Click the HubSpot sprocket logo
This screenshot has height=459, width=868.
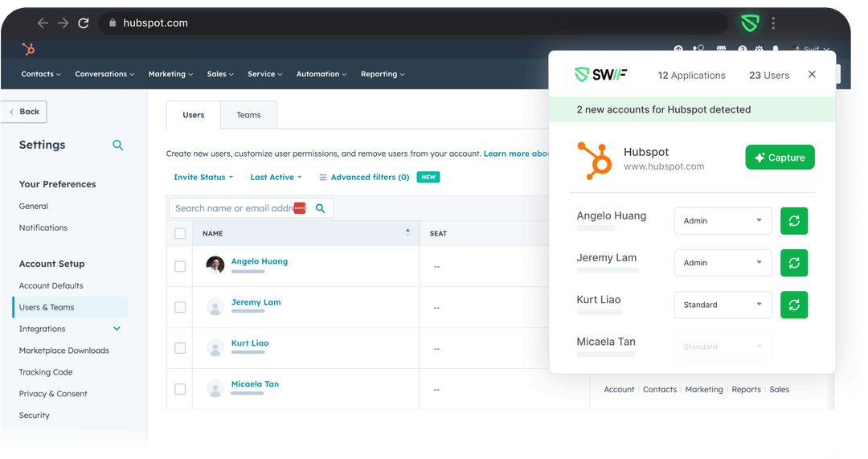(28, 49)
